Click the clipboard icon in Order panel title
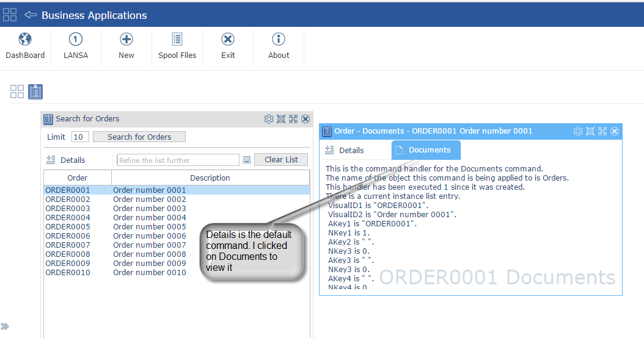644x338 pixels. (x=327, y=131)
